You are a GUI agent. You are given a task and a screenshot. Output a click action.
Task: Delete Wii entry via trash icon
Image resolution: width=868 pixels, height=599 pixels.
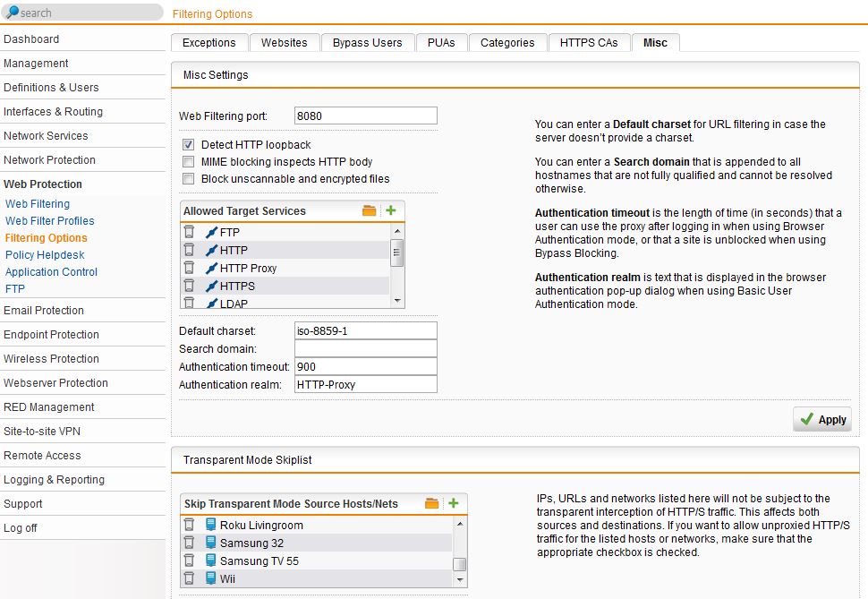pos(190,578)
